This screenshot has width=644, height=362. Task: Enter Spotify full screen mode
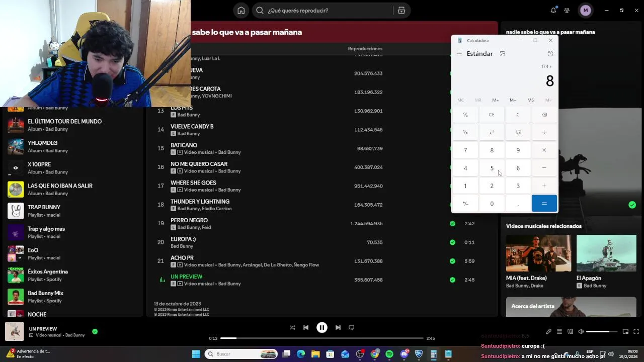coord(636,332)
